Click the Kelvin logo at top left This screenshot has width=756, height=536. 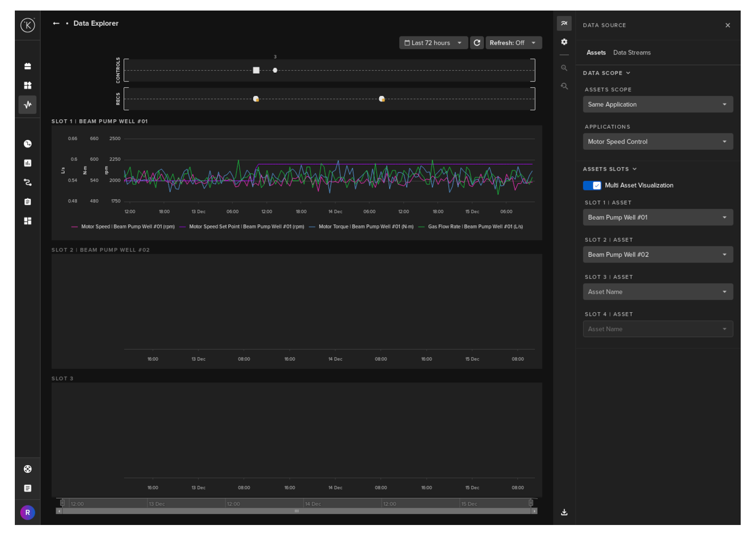pyautogui.click(x=28, y=25)
